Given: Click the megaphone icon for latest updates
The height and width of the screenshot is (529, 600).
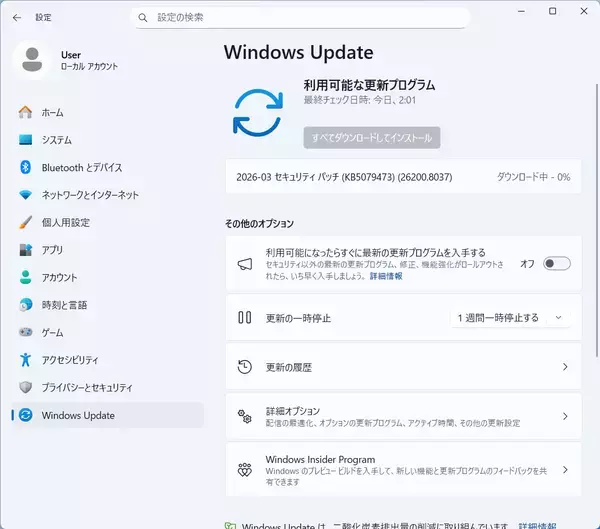Looking at the screenshot, I should [x=245, y=264].
